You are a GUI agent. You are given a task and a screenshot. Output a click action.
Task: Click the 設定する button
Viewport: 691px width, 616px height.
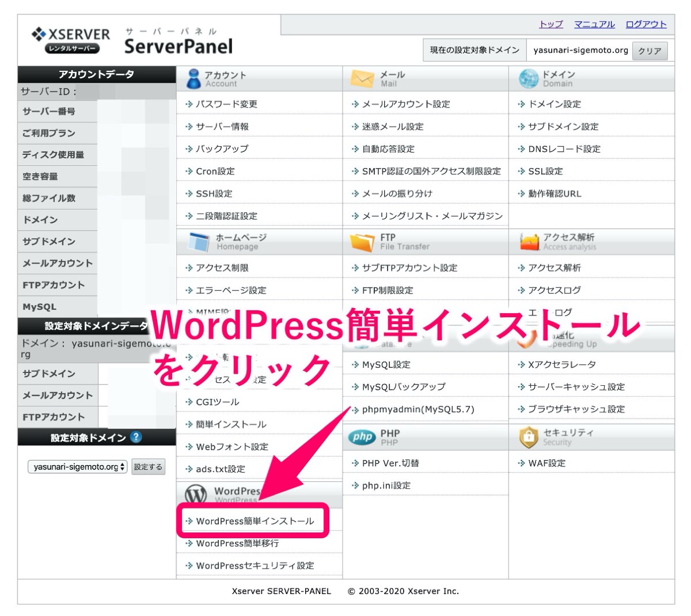[148, 467]
